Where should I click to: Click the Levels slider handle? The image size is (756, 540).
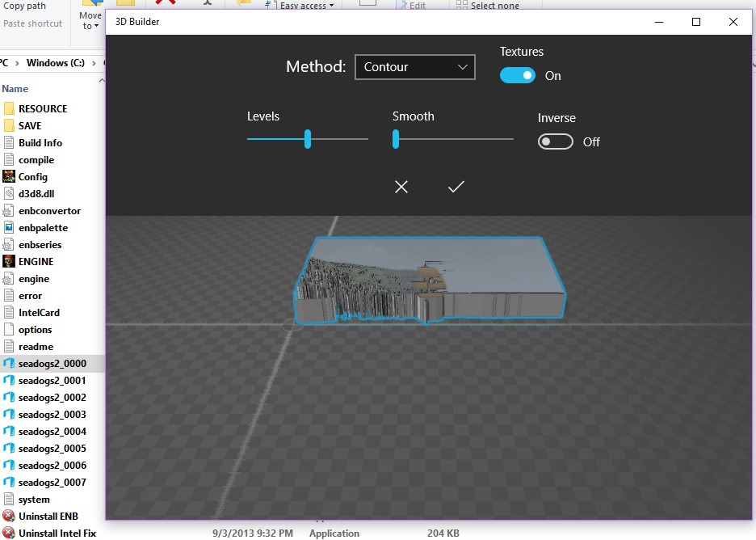click(308, 139)
